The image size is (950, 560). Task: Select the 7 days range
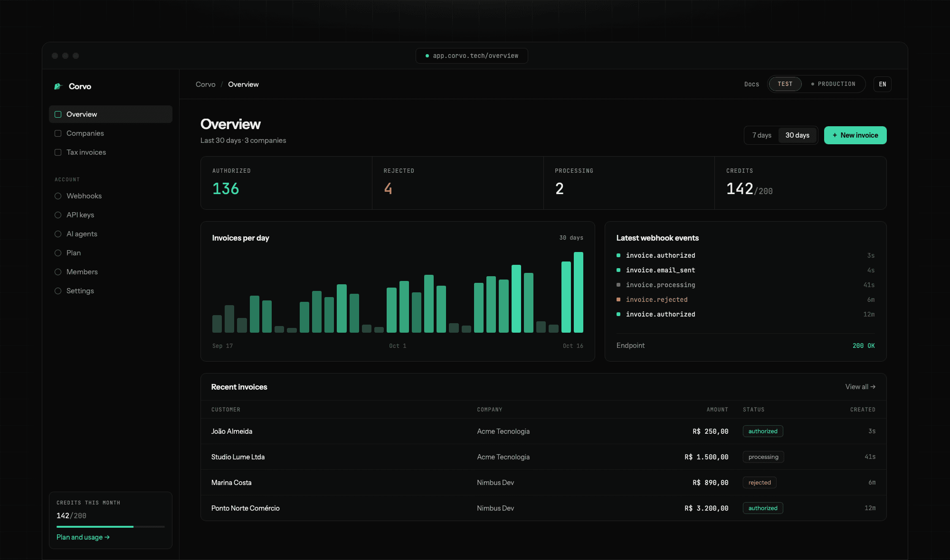(x=762, y=135)
